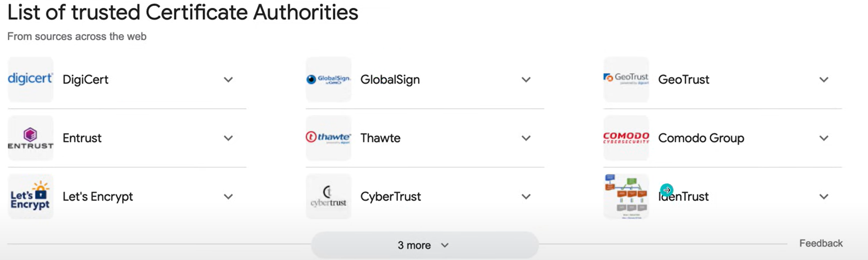Expand the GeoTrust entry chevron

[x=824, y=79]
